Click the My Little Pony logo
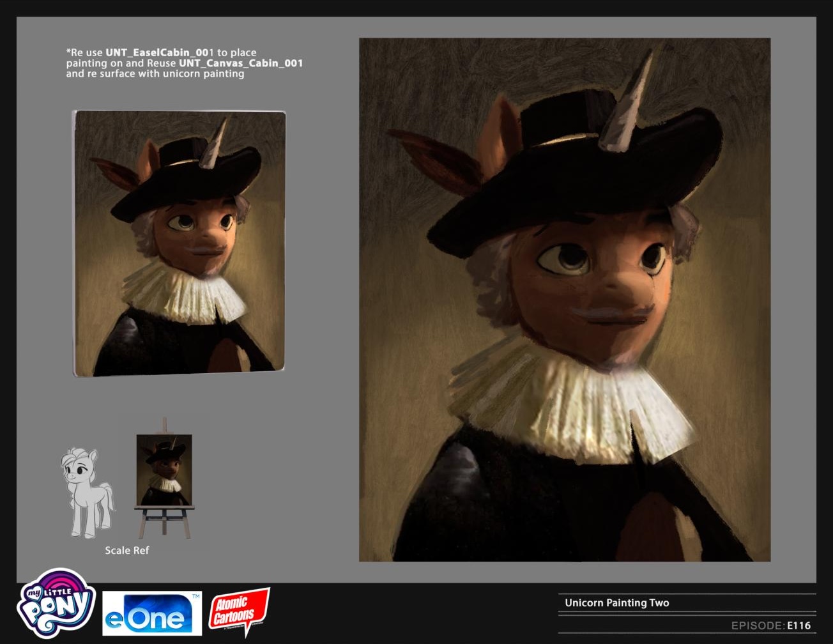Screen dimensions: 833x644 [x=57, y=603]
